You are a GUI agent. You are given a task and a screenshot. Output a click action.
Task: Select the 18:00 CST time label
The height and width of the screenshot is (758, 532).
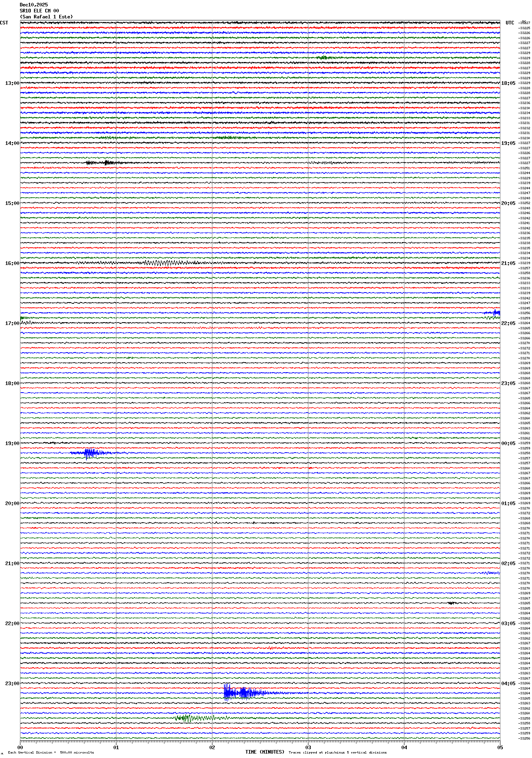pyautogui.click(x=12, y=383)
